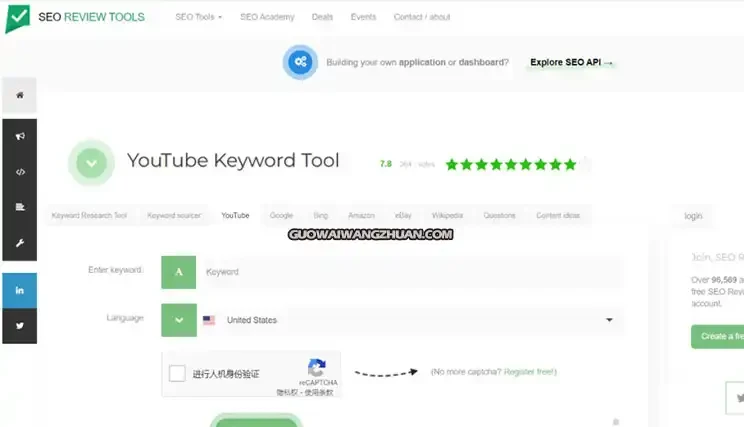Screen dimensions: 744x427
Task: Open the United States language dropdown
Action: (411, 320)
